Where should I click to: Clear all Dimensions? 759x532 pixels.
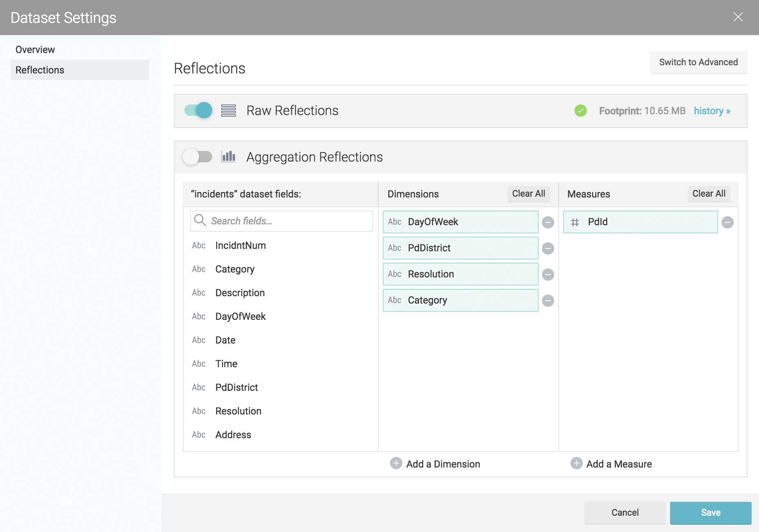528,194
